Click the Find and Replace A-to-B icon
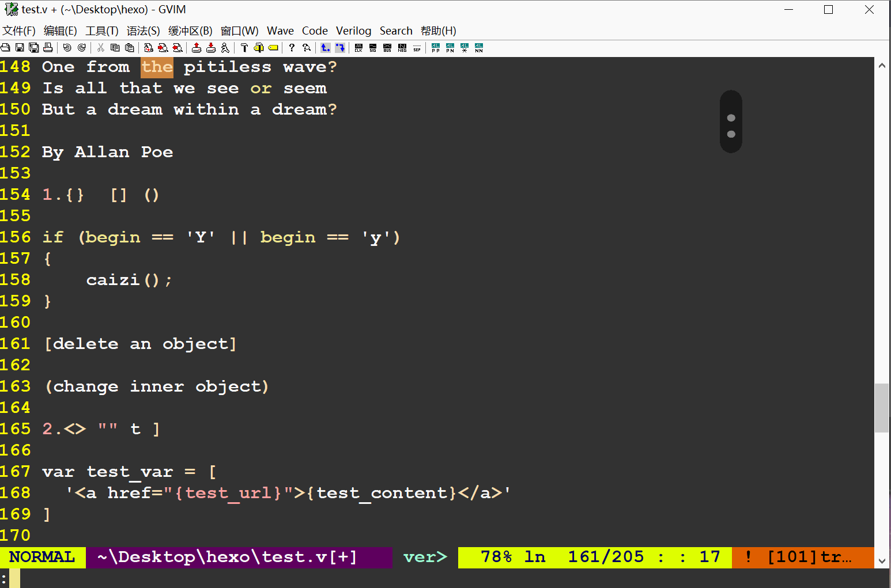Viewport: 891px width, 588px height. point(149,48)
